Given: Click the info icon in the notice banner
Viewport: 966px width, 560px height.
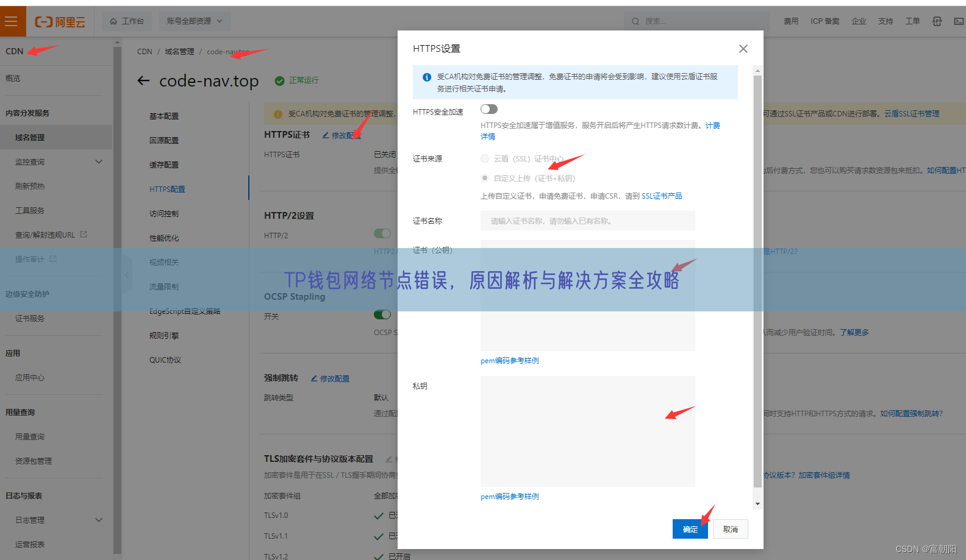Looking at the screenshot, I should coord(427,77).
